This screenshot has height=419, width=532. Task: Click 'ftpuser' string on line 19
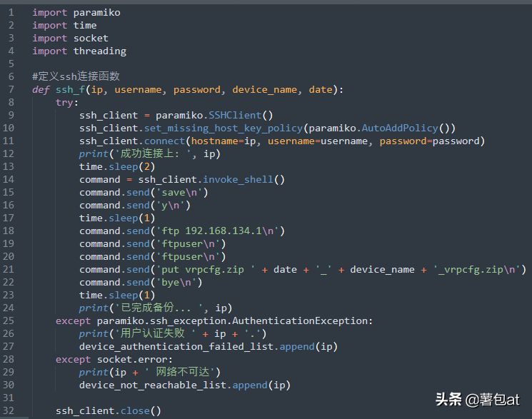188,244
